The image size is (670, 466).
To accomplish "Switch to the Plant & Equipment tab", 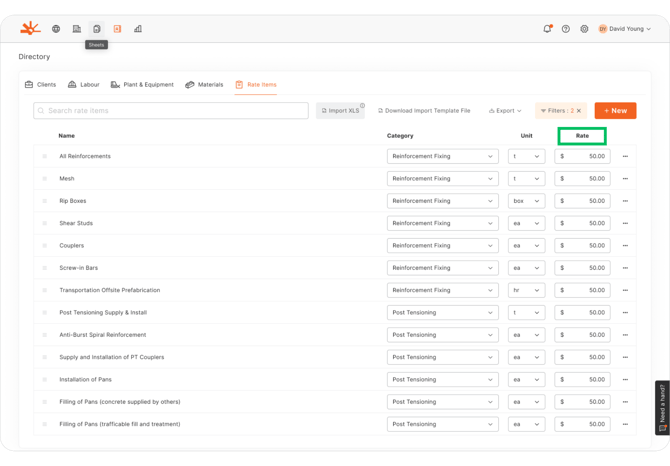I will click(142, 85).
